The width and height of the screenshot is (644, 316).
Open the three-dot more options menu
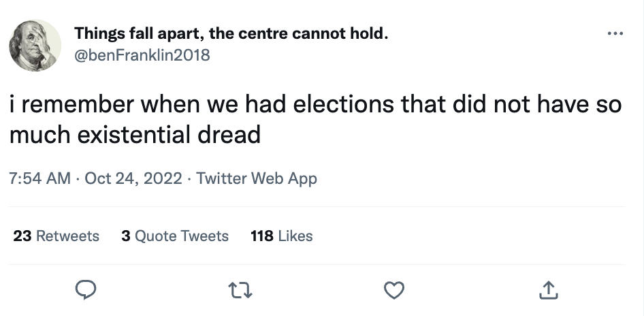[x=614, y=33]
